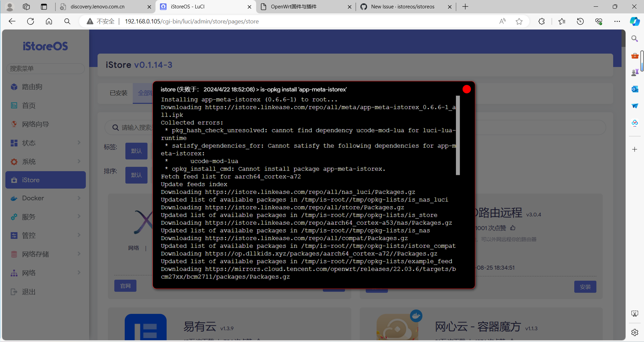
Task: Switch to the 已安装 tab
Action: (119, 93)
